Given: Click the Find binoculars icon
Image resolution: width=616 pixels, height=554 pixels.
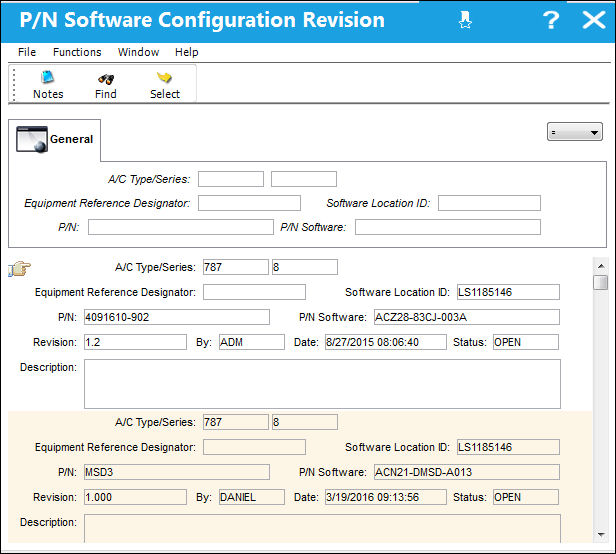Looking at the screenshot, I should pos(106,79).
